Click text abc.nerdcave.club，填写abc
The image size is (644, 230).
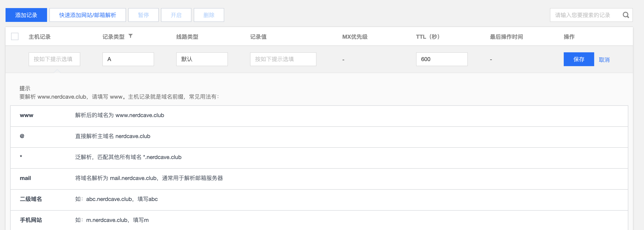pos(122,199)
